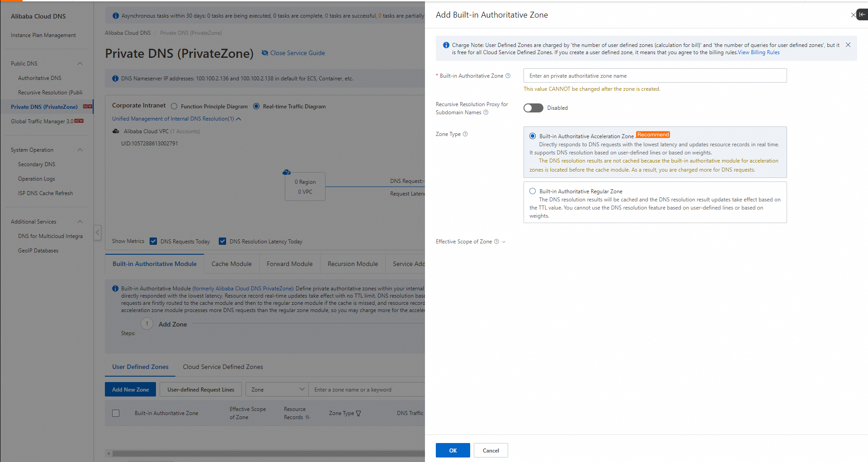Click the private authoritative zone name field
Screen dimensions: 868x462
pyautogui.click(x=655, y=75)
